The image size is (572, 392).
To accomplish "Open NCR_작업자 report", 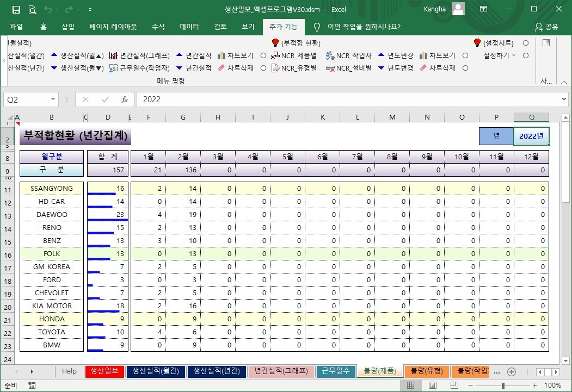I will [x=349, y=55].
